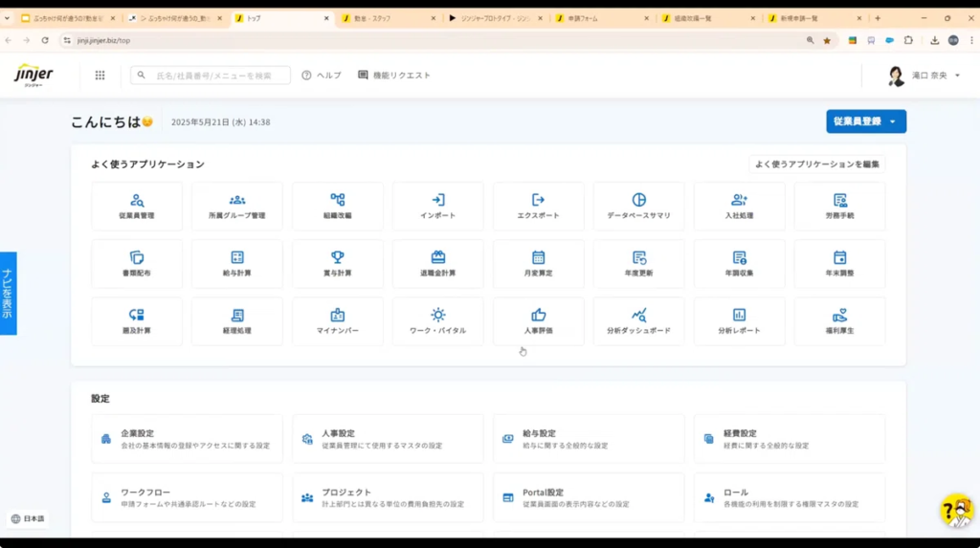Click the employee name search field

tap(212, 76)
